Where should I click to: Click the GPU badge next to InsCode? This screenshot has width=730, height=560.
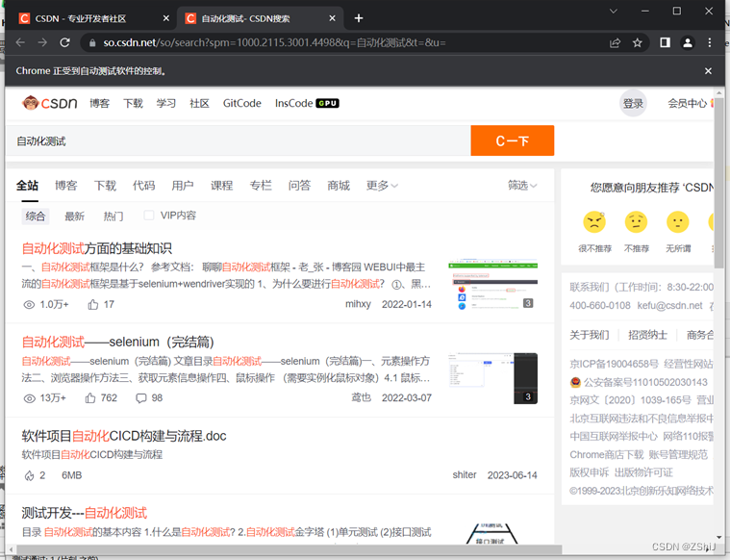(327, 103)
